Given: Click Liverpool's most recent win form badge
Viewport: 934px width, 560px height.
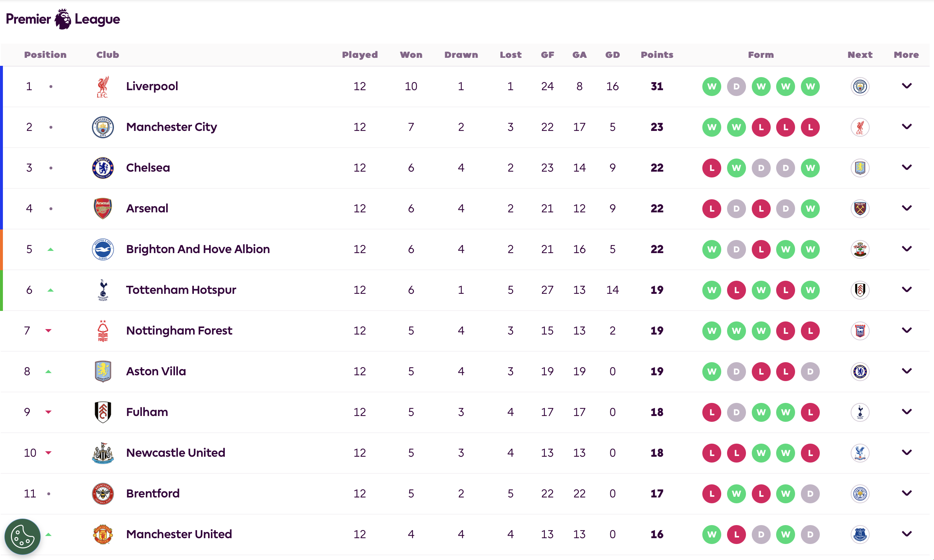Looking at the screenshot, I should click(810, 87).
